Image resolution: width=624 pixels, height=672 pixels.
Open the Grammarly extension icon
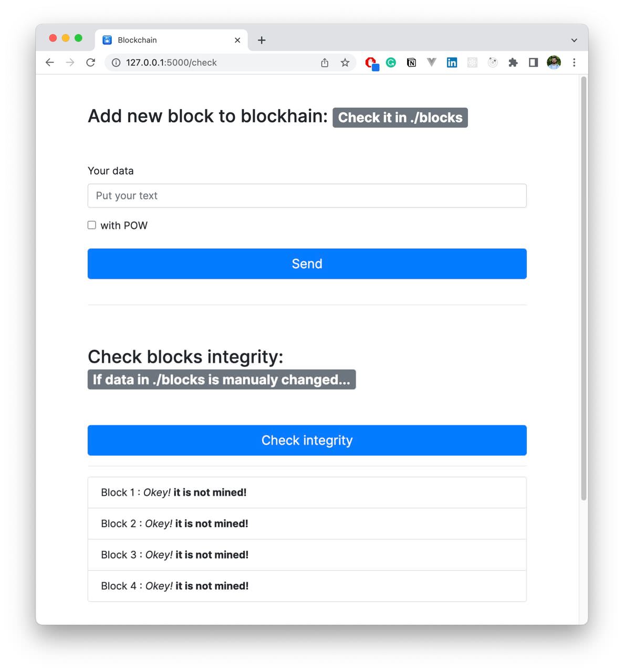pyautogui.click(x=391, y=62)
